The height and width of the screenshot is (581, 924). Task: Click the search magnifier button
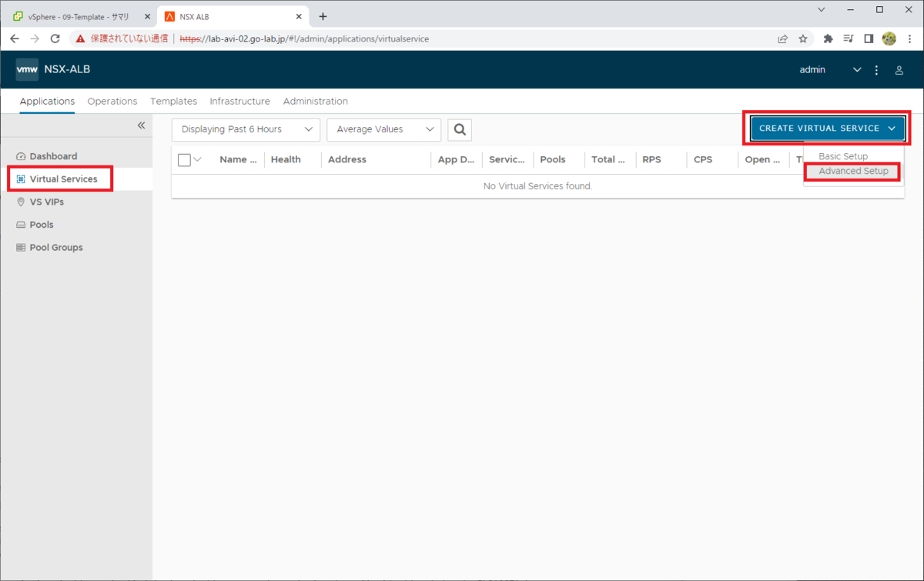click(460, 130)
